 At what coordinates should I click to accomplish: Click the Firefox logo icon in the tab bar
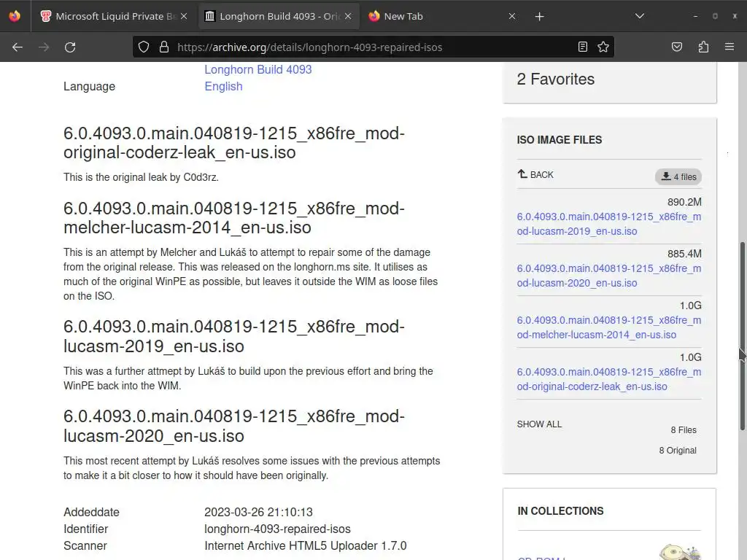point(15,16)
